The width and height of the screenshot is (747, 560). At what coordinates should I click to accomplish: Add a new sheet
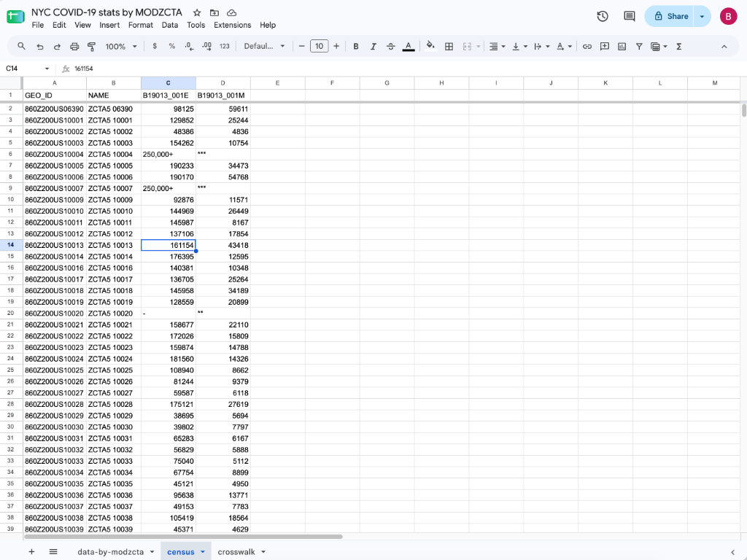pos(31,551)
